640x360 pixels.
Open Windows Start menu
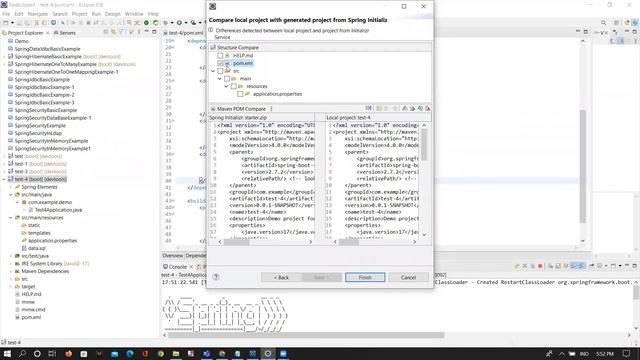[x=7, y=353]
